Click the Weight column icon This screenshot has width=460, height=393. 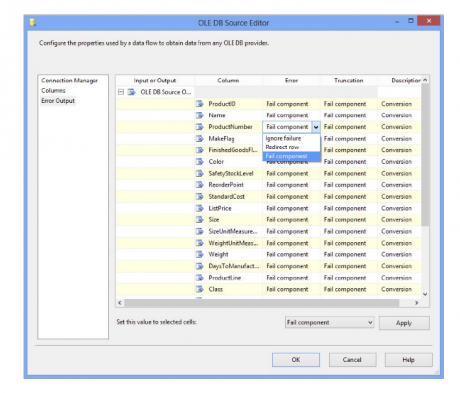coord(200,254)
